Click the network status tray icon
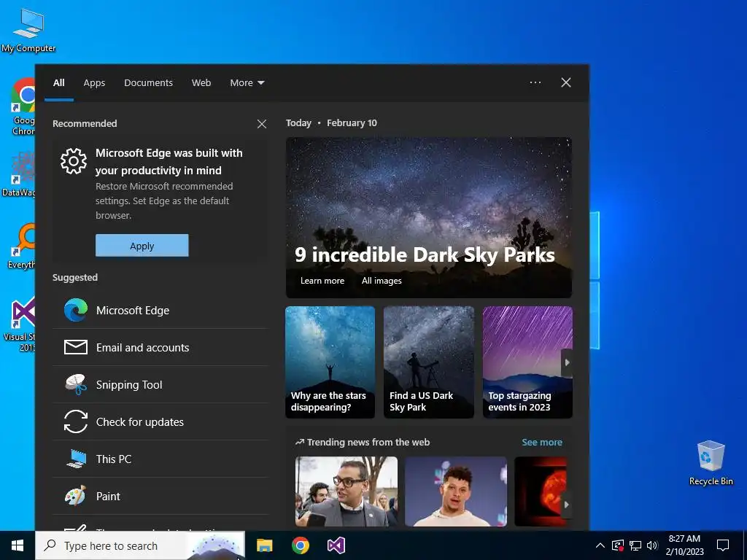 [635, 545]
